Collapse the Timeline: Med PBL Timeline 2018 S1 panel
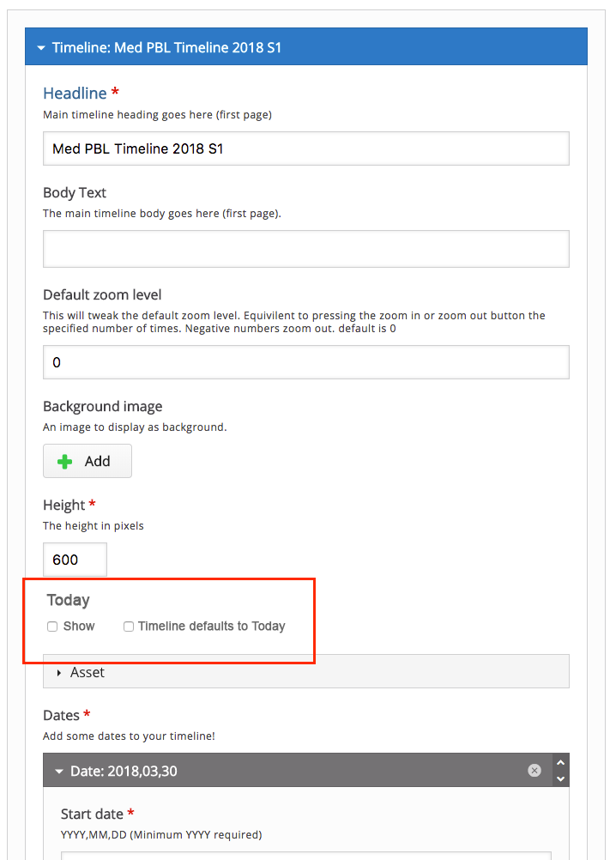The image size is (616, 860). pos(41,48)
